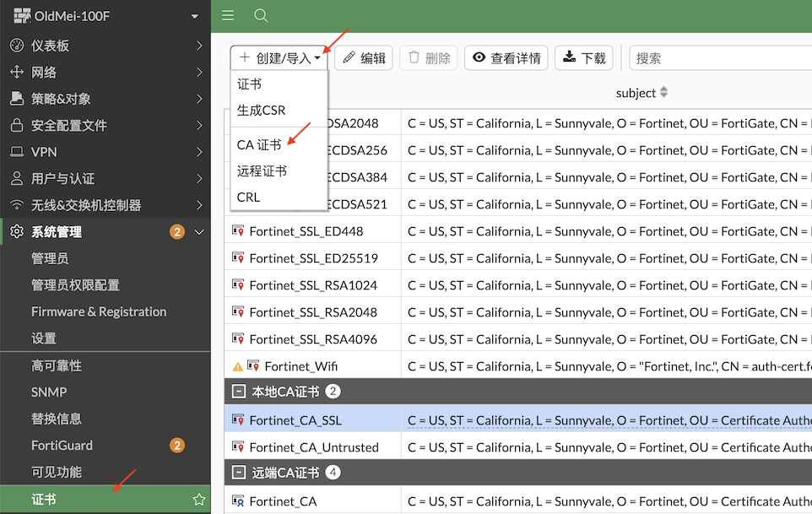The height and width of the screenshot is (514, 812).
Task: Click the security profiles lock icon
Action: point(17,125)
